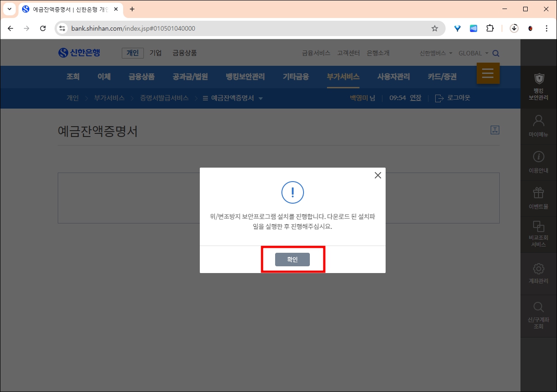The image size is (557, 392).
Task: Click the browser address bar
Action: coord(180,28)
